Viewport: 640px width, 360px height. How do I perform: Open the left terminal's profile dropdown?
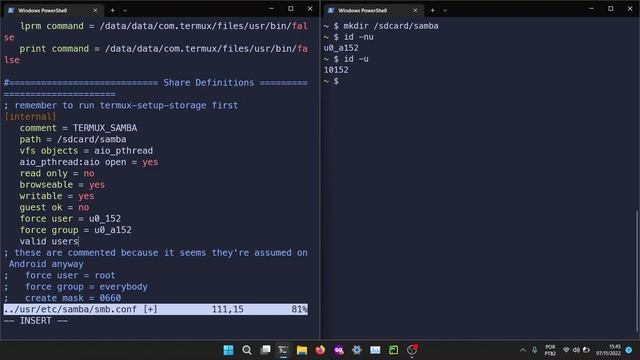pyautogui.click(x=125, y=10)
